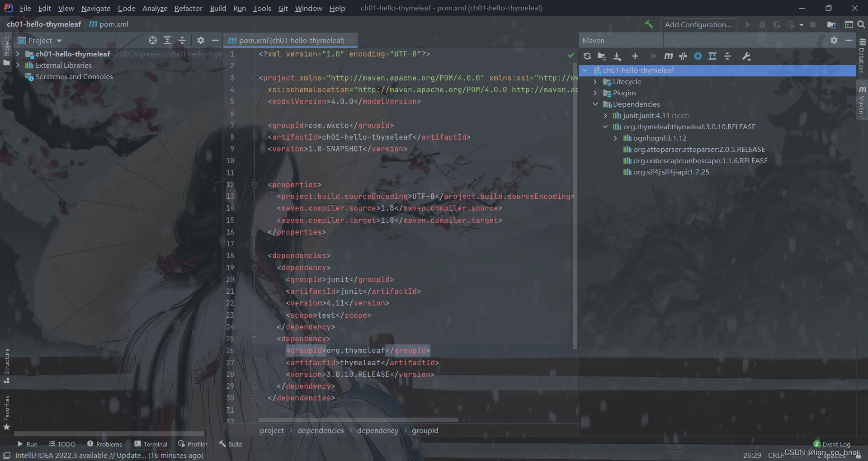Select opened file locate icon in Project panel

(x=153, y=40)
